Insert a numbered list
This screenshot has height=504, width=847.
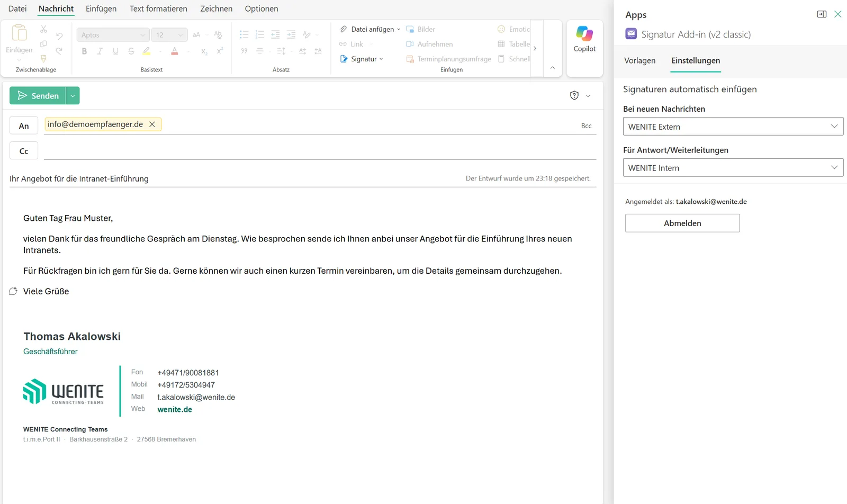tap(259, 35)
